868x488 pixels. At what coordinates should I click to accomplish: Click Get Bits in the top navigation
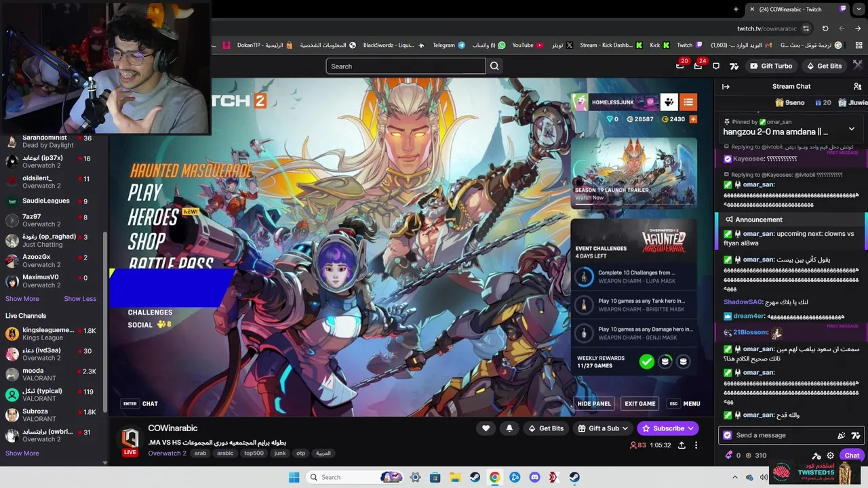pyautogui.click(x=824, y=66)
